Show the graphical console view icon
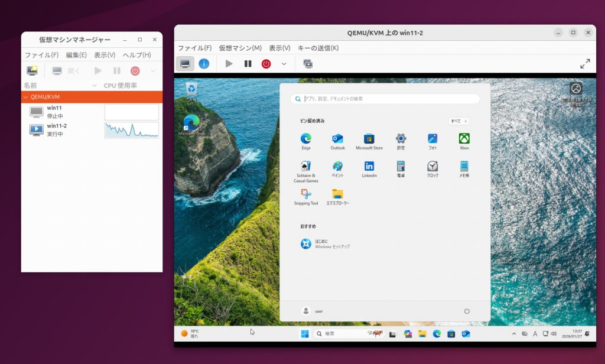This screenshot has width=605, height=364. [185, 64]
